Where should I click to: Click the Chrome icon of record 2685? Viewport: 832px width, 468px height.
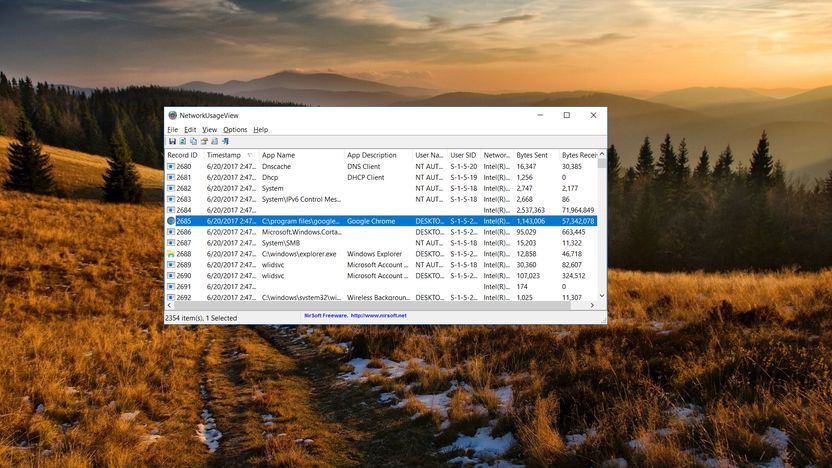pos(171,221)
